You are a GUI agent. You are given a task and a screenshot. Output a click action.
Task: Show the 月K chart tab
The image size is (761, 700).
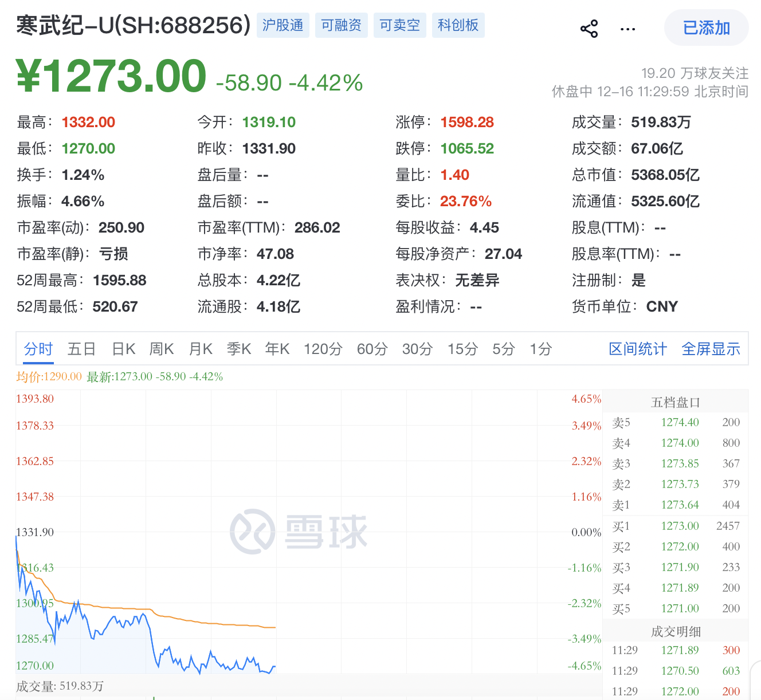tap(201, 349)
